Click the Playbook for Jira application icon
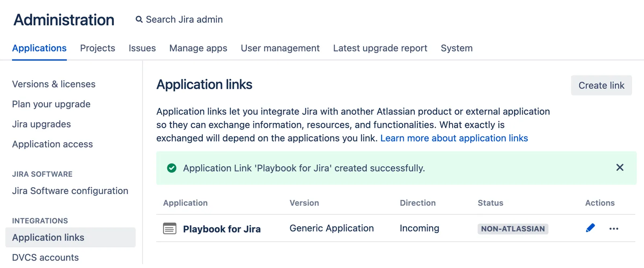 (x=169, y=229)
